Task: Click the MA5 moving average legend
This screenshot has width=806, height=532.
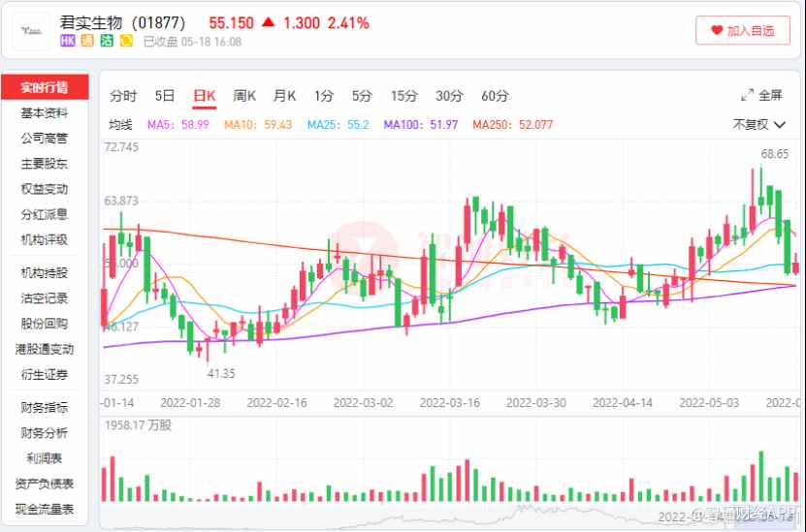Action: tap(179, 125)
